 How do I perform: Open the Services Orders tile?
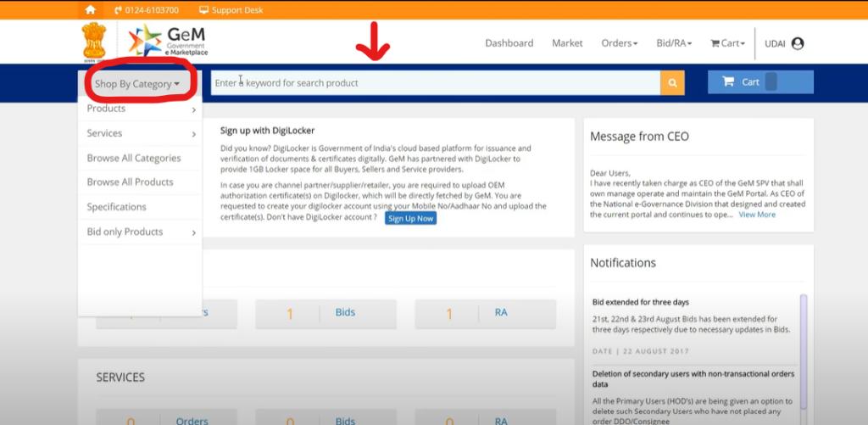(166, 418)
